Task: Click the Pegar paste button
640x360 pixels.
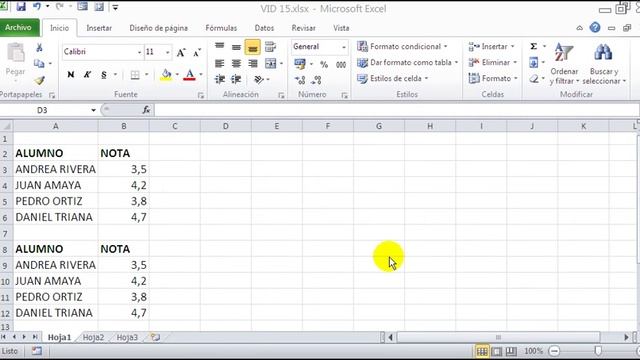Action: (16, 60)
